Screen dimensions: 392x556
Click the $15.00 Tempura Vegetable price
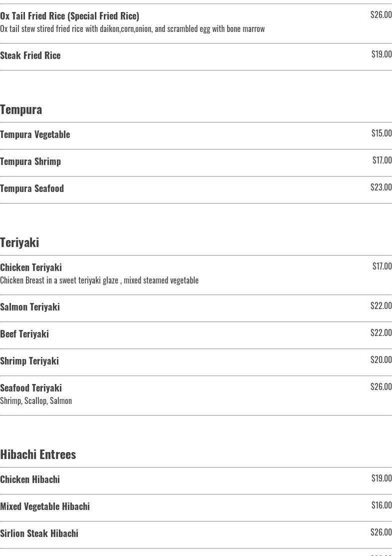[382, 133]
